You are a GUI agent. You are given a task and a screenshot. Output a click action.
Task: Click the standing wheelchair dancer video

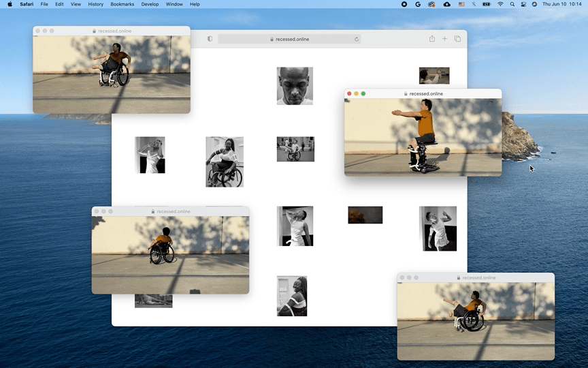[423, 137]
